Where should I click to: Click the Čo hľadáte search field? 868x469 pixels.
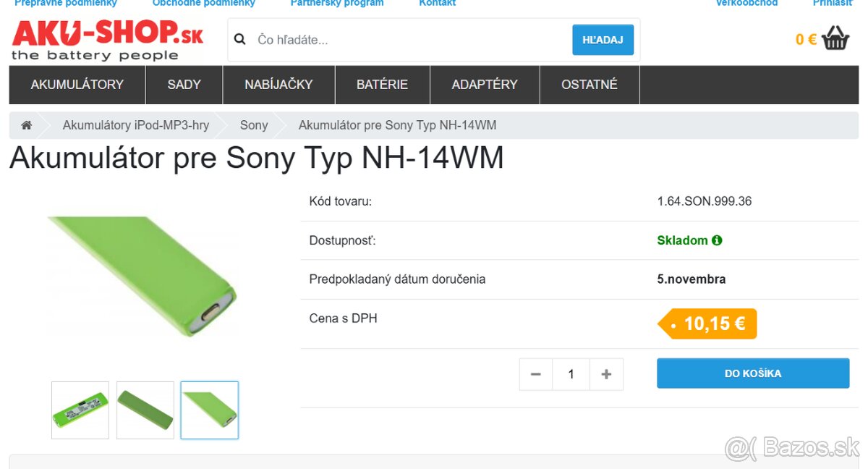[362, 40]
